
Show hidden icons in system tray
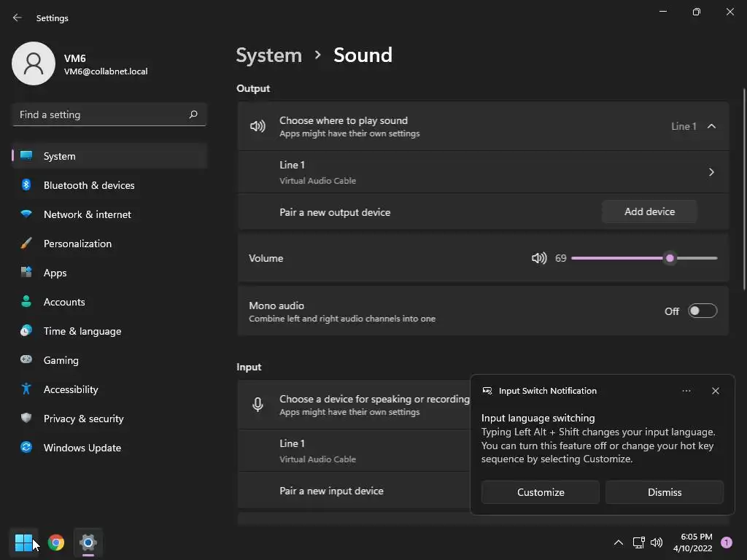pyautogui.click(x=618, y=542)
